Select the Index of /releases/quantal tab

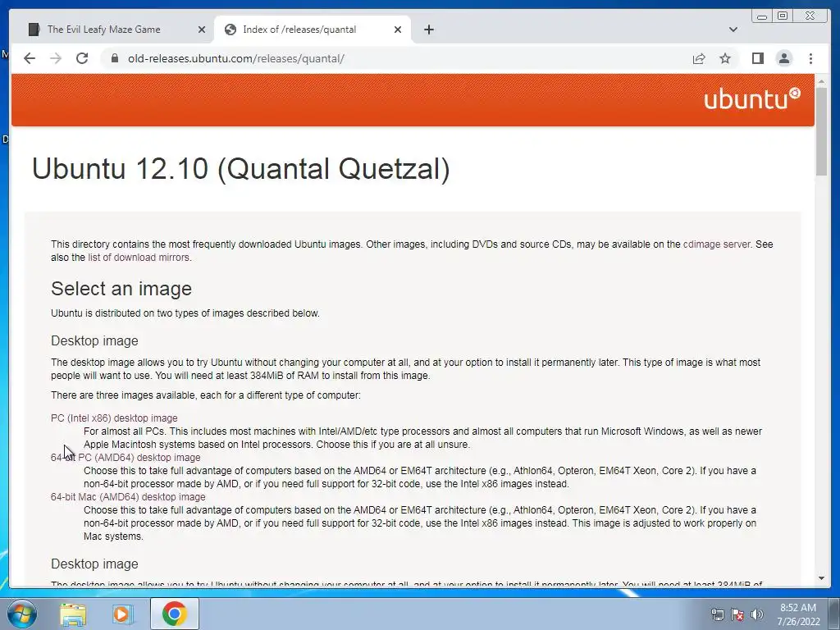coord(312,30)
